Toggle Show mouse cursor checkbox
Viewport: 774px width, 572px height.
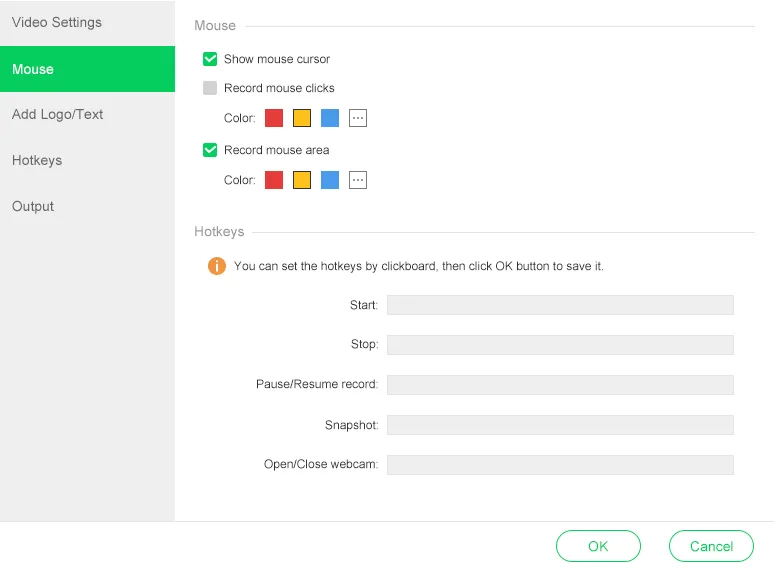210,59
